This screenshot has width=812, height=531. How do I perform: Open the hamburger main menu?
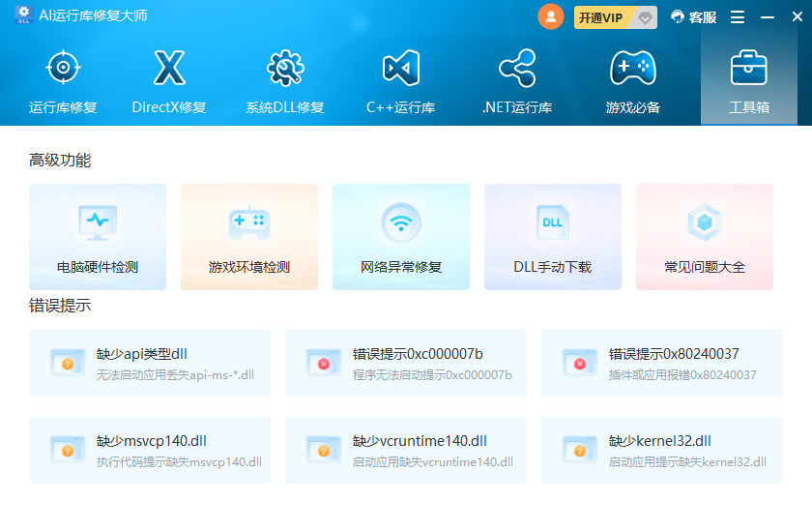(x=738, y=17)
